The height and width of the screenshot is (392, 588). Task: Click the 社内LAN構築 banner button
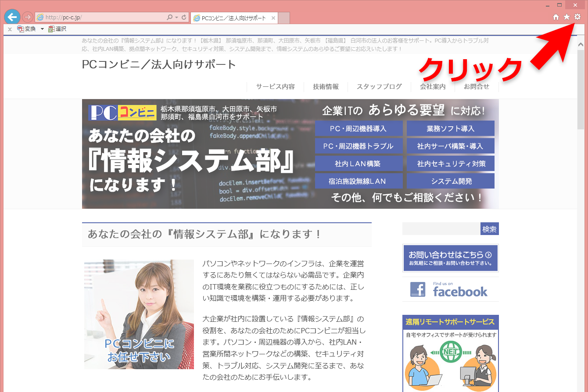tap(359, 164)
